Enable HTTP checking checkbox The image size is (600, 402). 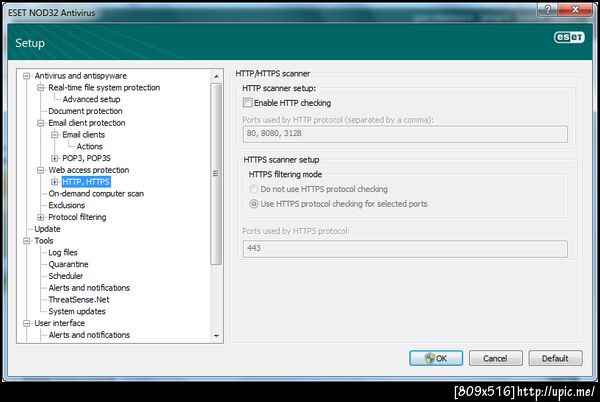coord(248,103)
